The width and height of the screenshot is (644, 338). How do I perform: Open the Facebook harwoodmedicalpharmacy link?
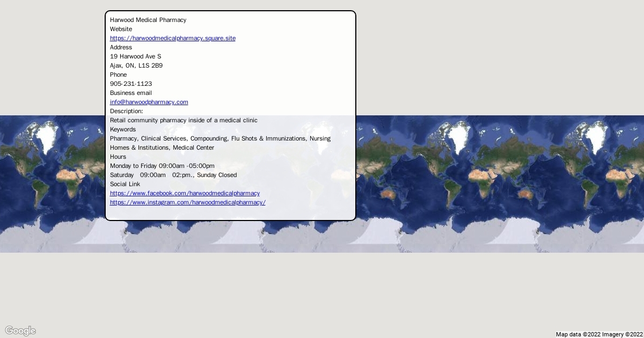(x=185, y=193)
